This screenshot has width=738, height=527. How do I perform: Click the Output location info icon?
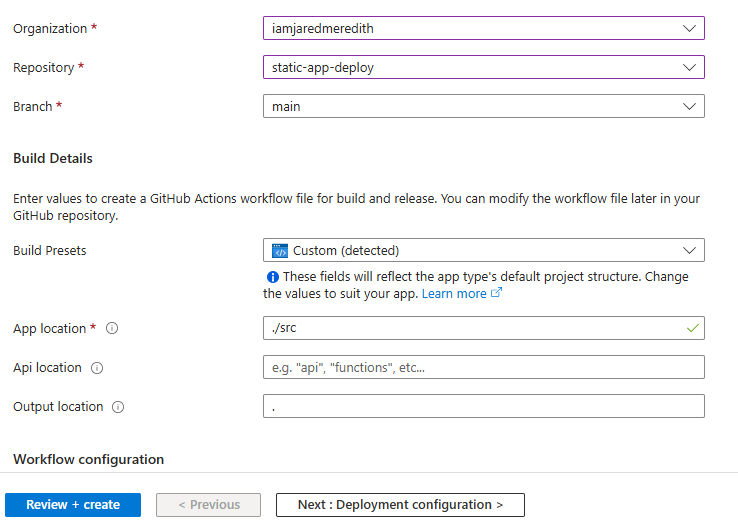[x=118, y=407]
